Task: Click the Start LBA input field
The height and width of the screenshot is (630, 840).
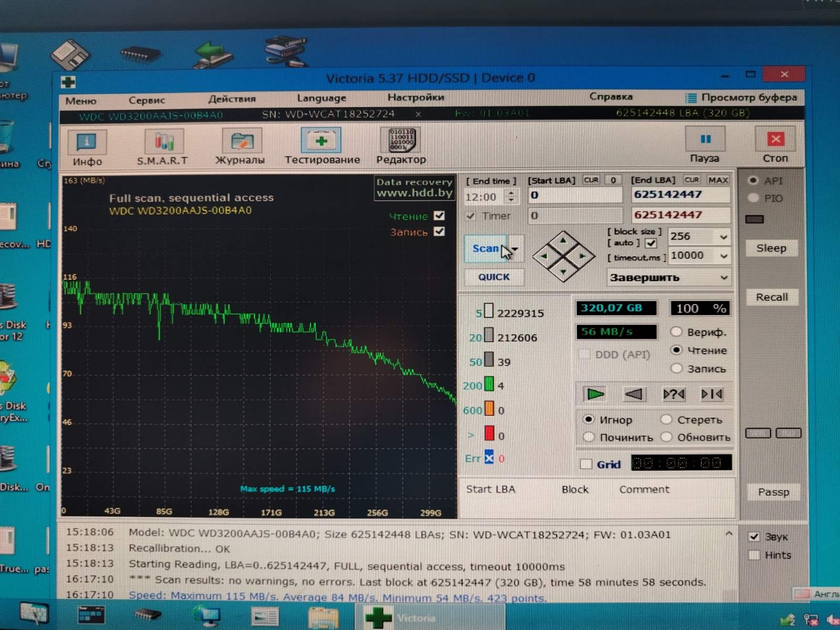Action: pos(574,195)
